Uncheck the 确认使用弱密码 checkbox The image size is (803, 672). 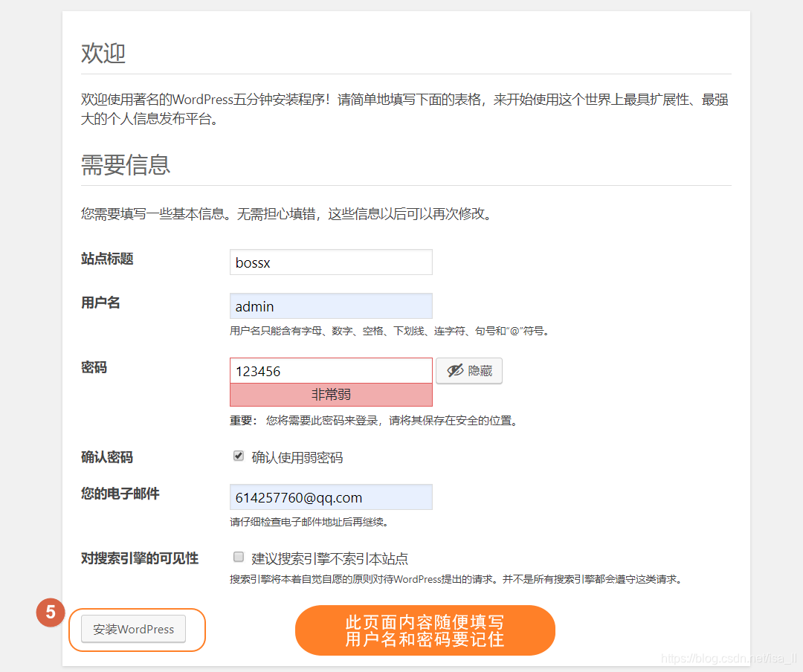coord(239,456)
